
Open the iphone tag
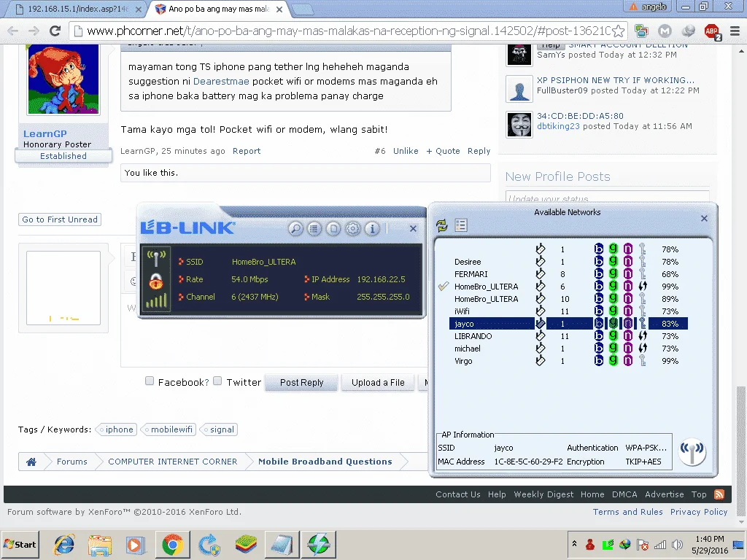[117, 429]
